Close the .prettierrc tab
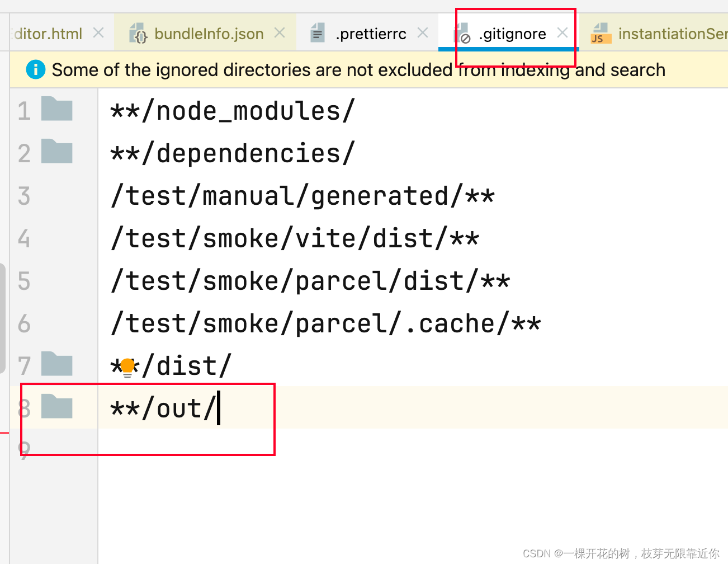 (423, 33)
